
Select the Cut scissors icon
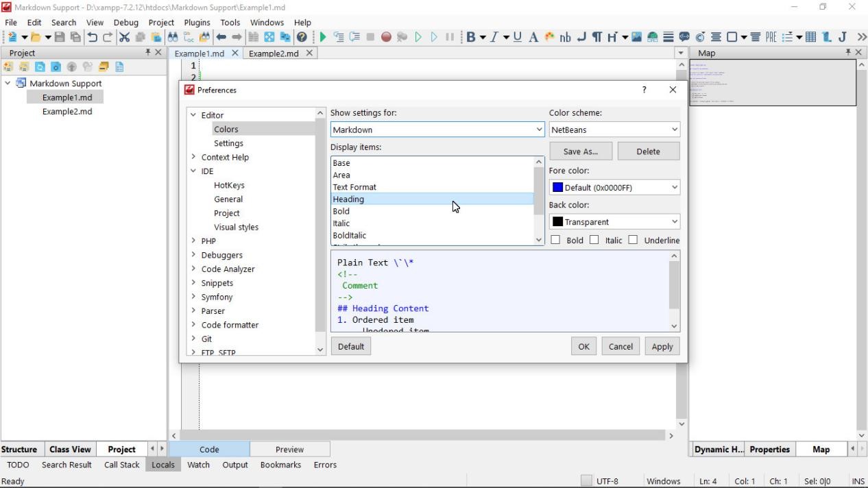click(124, 37)
